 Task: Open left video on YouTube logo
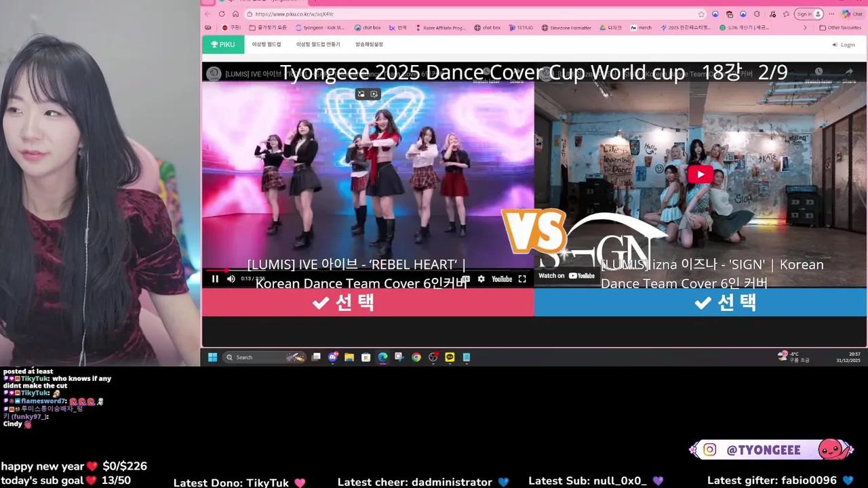coord(502,279)
